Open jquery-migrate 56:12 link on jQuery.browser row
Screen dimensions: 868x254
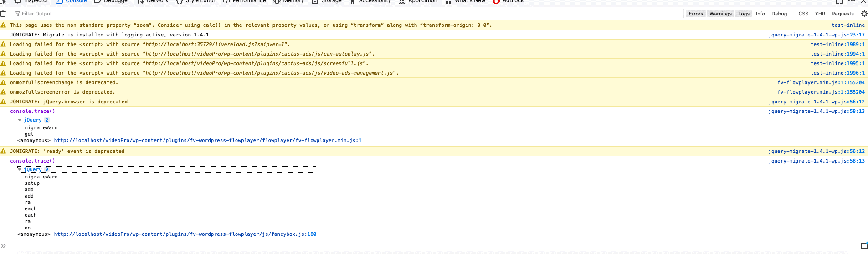(x=817, y=102)
